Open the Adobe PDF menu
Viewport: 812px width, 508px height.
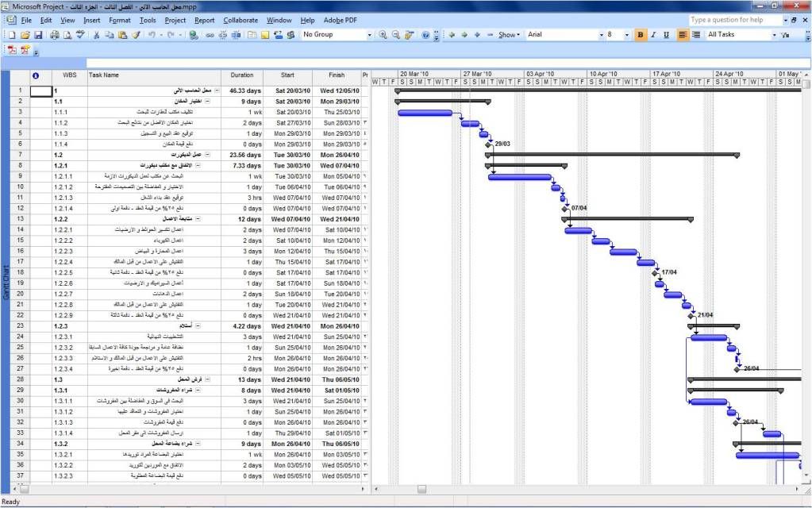coord(341,20)
